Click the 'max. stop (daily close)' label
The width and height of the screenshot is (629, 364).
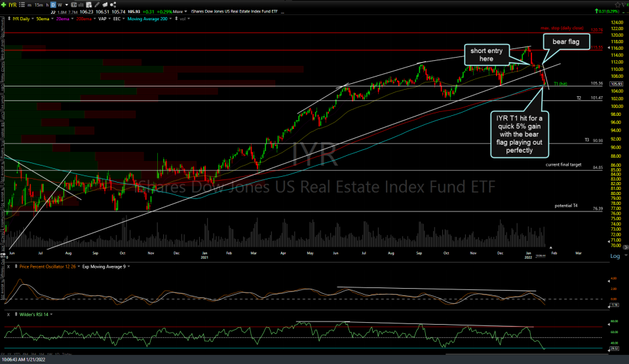[562, 28]
